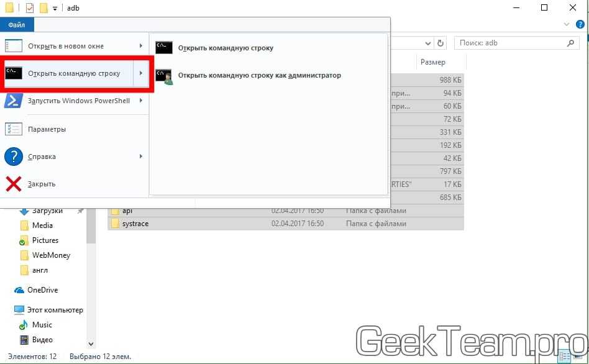This screenshot has height=364, width=589.
Task: Click the PowerShell icon in File menu
Action: (14, 101)
